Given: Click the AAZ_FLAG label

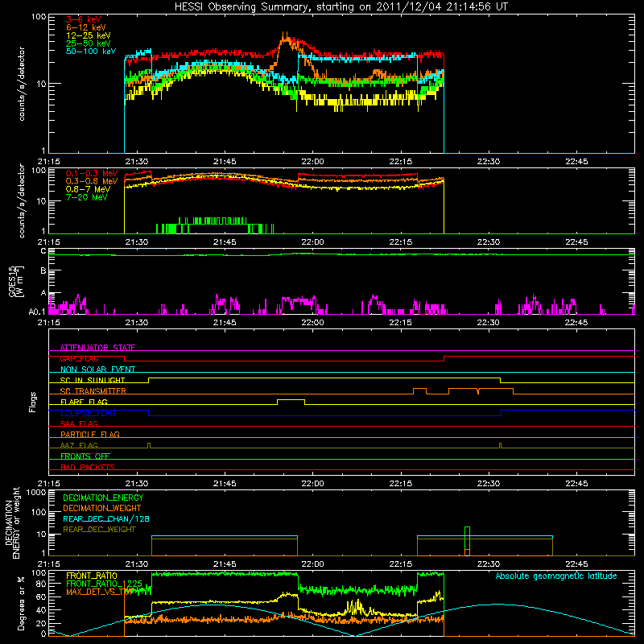Looking at the screenshot, I should (79, 445).
